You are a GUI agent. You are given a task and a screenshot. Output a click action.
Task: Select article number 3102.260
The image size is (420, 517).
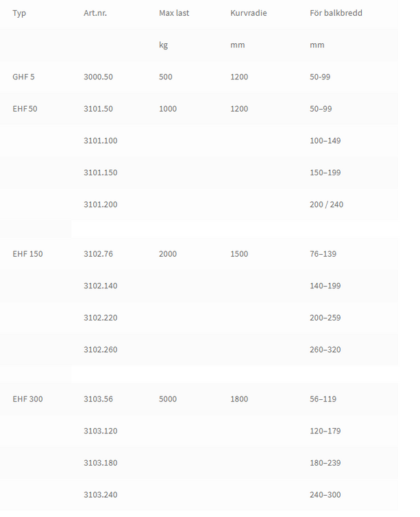100,349
